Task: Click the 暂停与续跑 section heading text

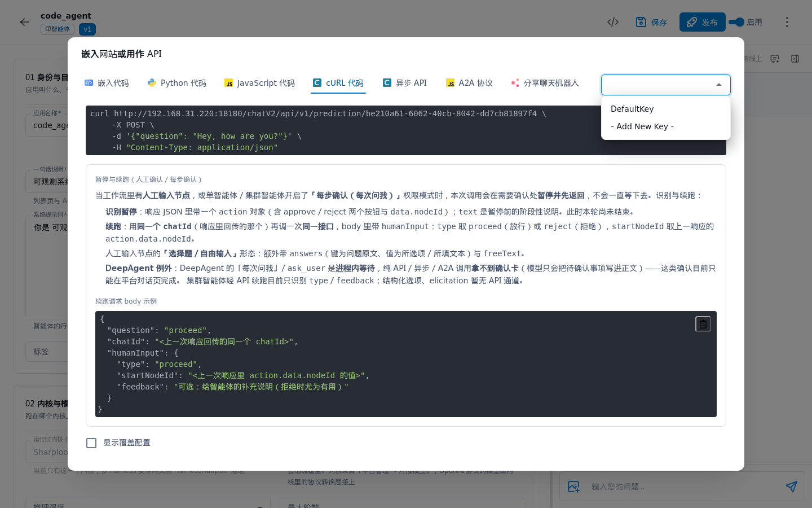Action: click(149, 179)
